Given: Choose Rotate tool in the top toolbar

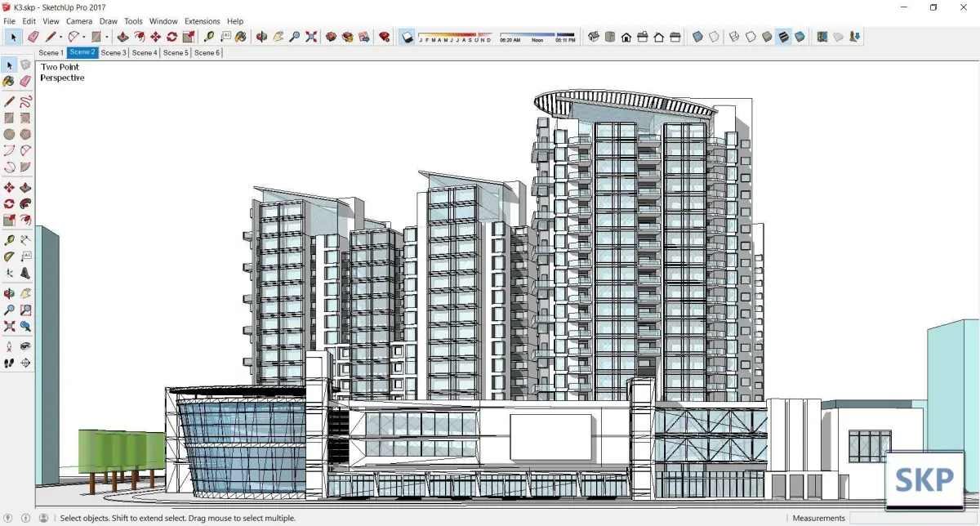Looking at the screenshot, I should tap(171, 37).
